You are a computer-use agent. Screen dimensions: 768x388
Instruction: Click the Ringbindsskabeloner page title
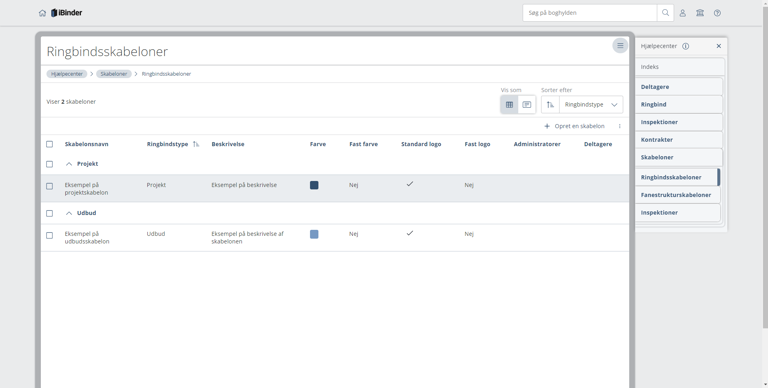click(107, 51)
